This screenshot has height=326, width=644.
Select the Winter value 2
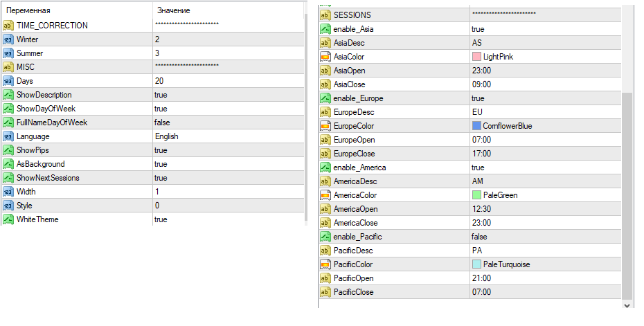157,39
